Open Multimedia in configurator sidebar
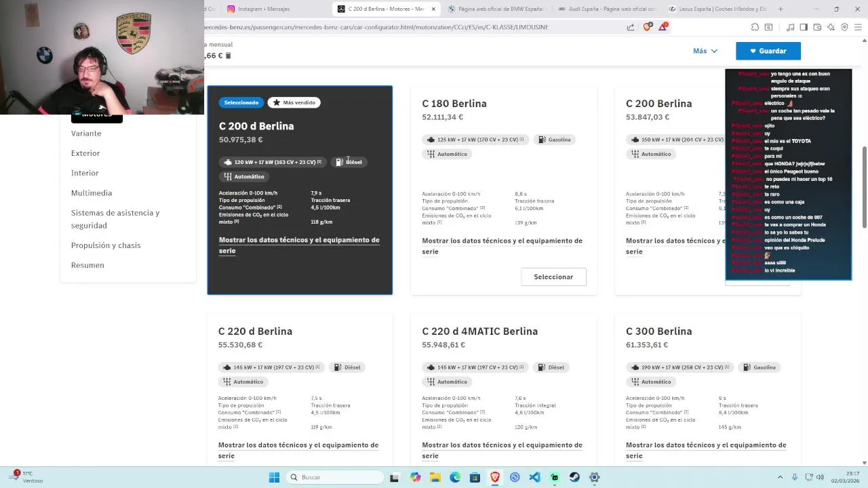The height and width of the screenshot is (488, 868). [x=92, y=193]
